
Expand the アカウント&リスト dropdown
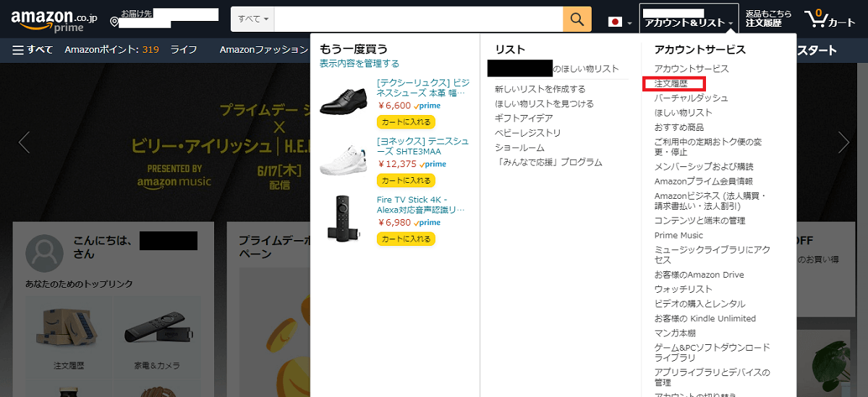pyautogui.click(x=688, y=23)
